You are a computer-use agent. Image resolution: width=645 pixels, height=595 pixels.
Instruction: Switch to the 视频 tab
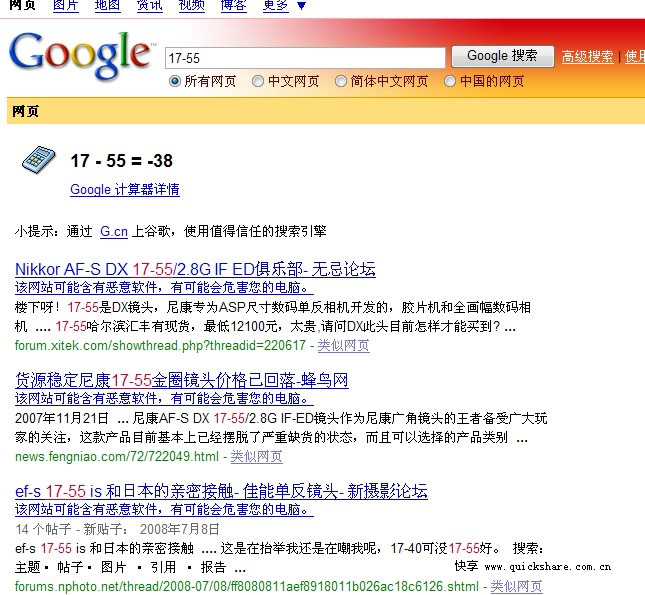point(191,5)
